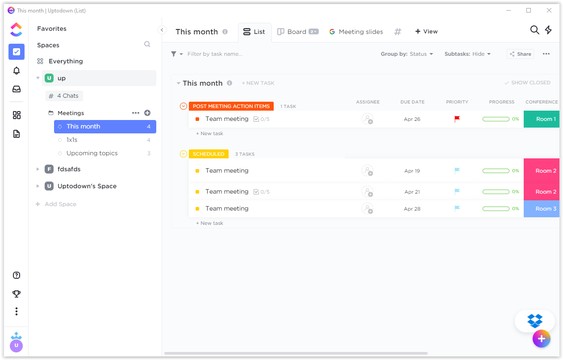Open the Group by Status dropdown
The height and width of the screenshot is (360, 563).
[x=407, y=54]
